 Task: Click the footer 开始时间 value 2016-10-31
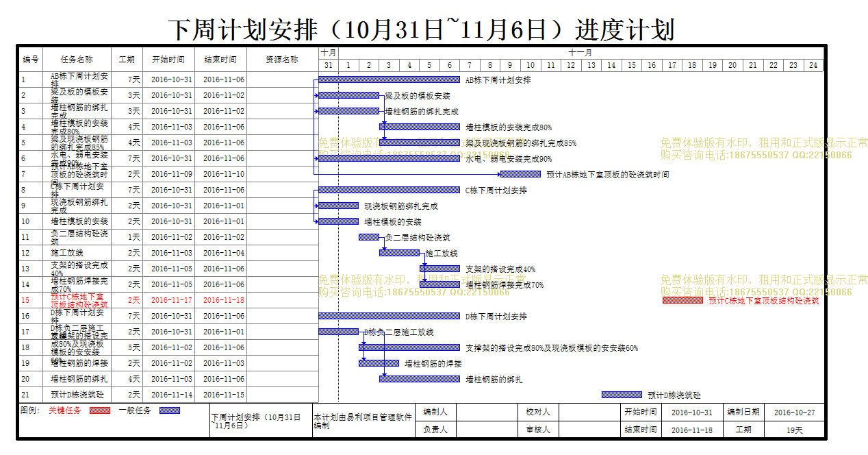pos(692,413)
